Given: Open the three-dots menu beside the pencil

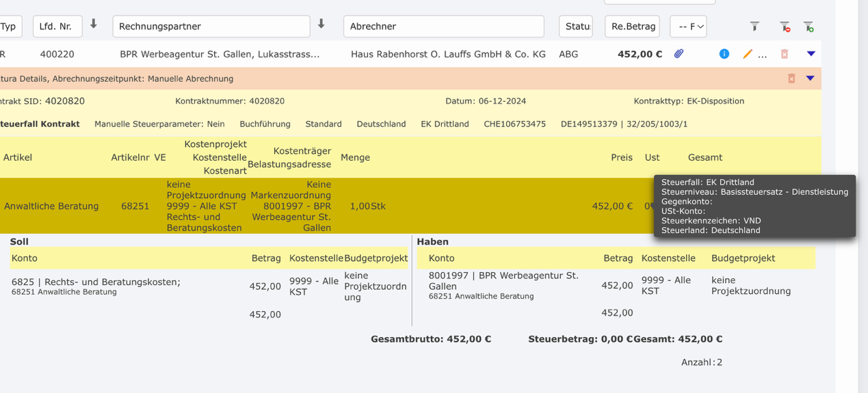Looking at the screenshot, I should pyautogui.click(x=763, y=56).
